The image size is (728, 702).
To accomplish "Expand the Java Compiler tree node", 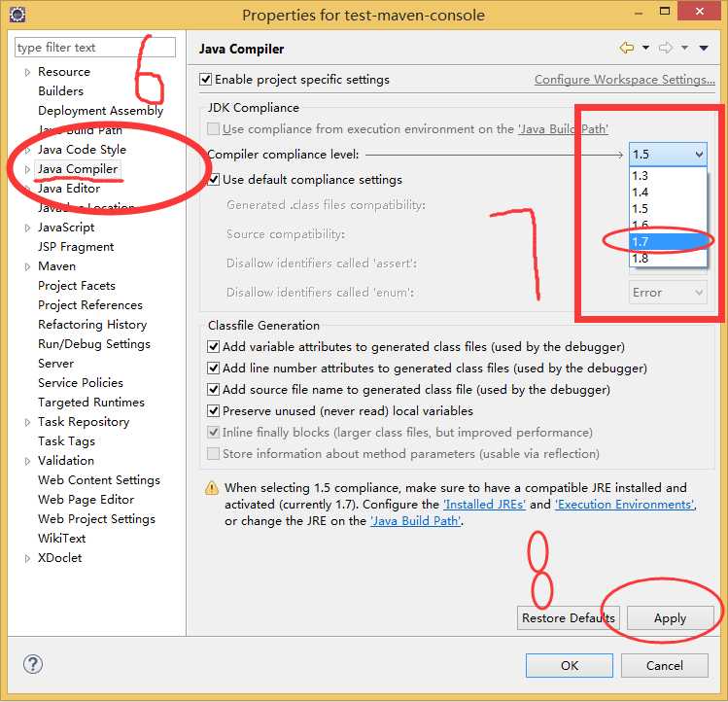I will click(27, 169).
